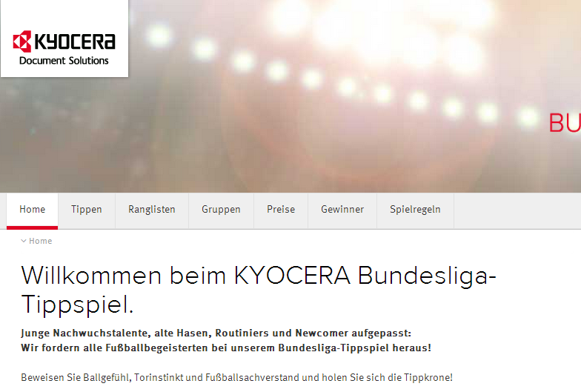Open the Tippen tab
Screen dimensions: 581x392
point(86,210)
